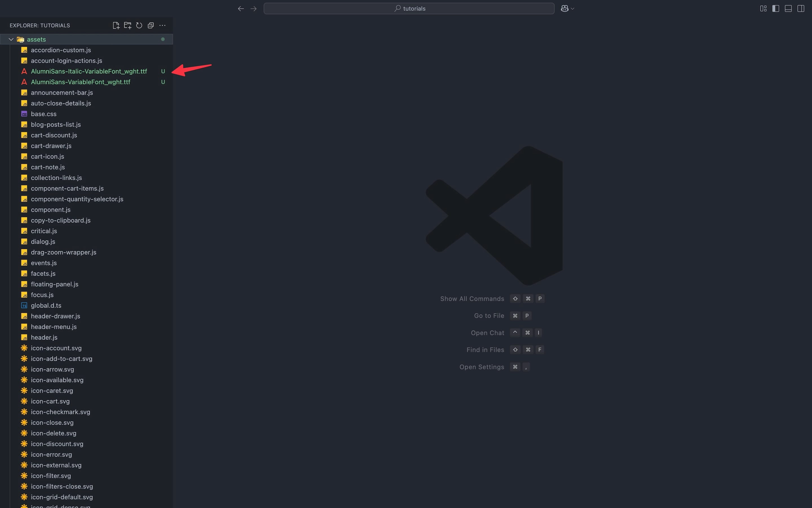812x508 pixels.
Task: Open the Copilot dropdown chevron
Action: [572, 9]
